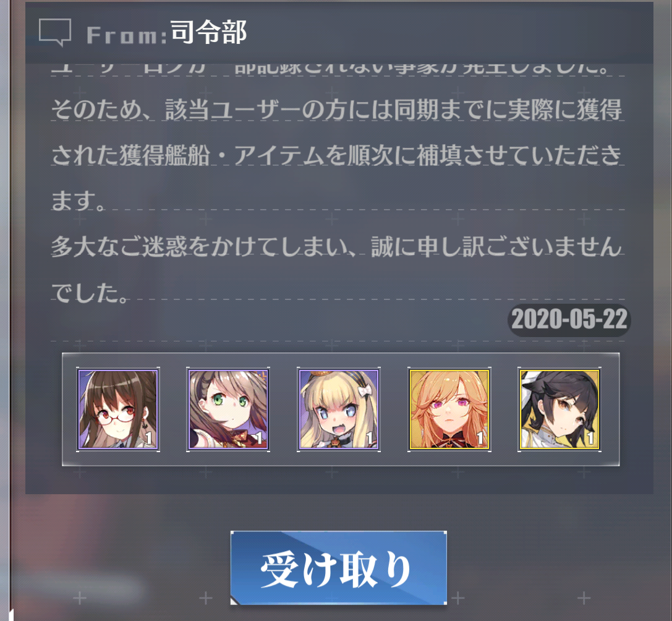Tap the black-haired gold-framed ship portrait
672x621 pixels.
click(x=559, y=409)
